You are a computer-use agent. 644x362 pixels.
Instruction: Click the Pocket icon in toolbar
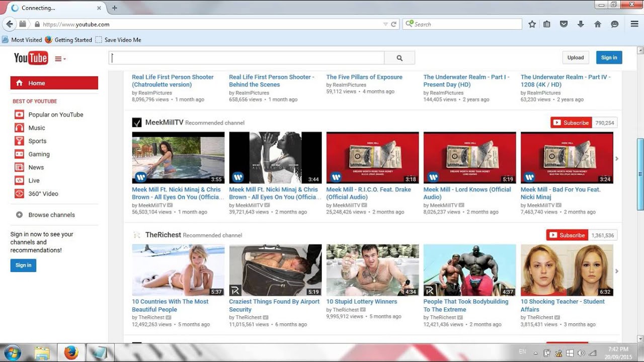point(564,24)
